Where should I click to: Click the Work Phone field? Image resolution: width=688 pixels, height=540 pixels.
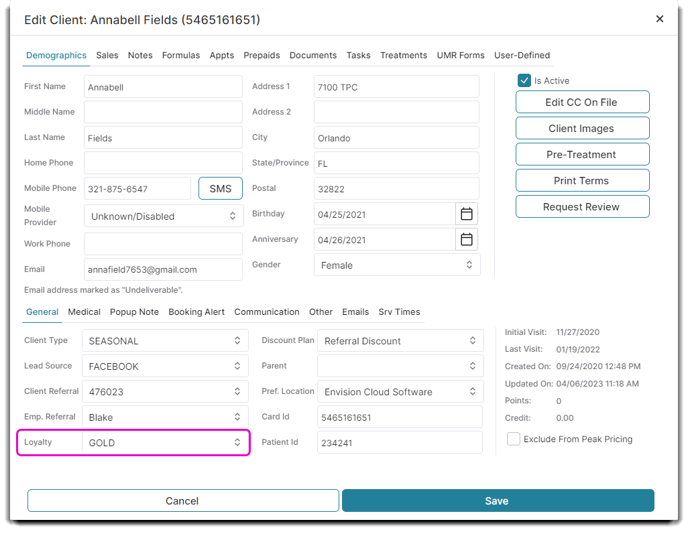pyautogui.click(x=163, y=243)
